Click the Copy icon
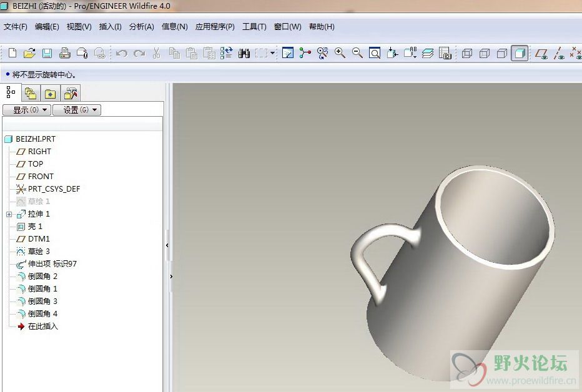The width and height of the screenshot is (582, 392). pyautogui.click(x=174, y=53)
